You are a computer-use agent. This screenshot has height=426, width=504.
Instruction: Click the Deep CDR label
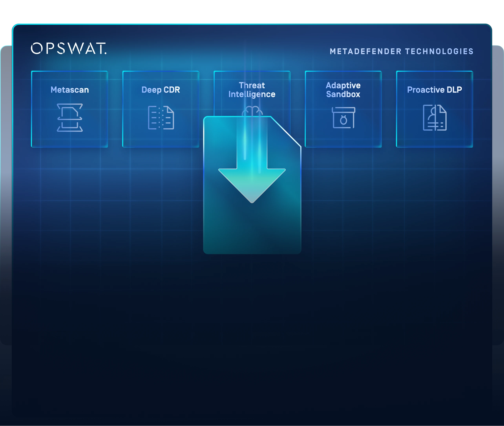pos(161,90)
